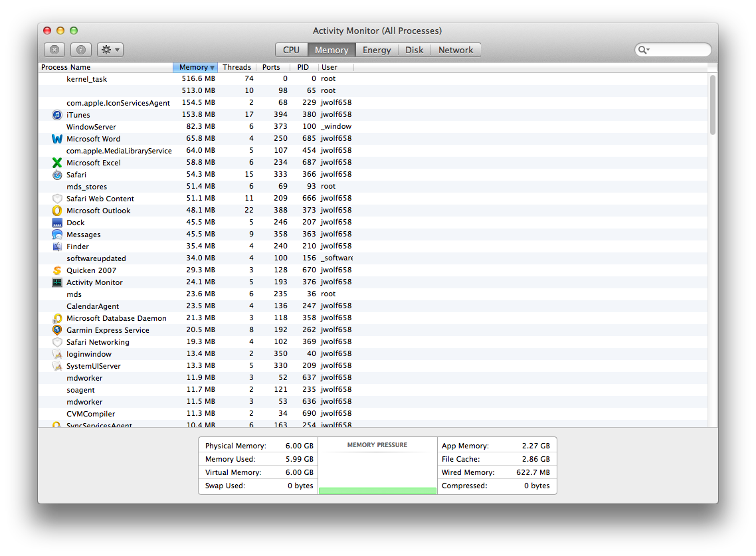Select the com.apple.MediaLibraryService process
756x556 pixels.
tap(119, 150)
